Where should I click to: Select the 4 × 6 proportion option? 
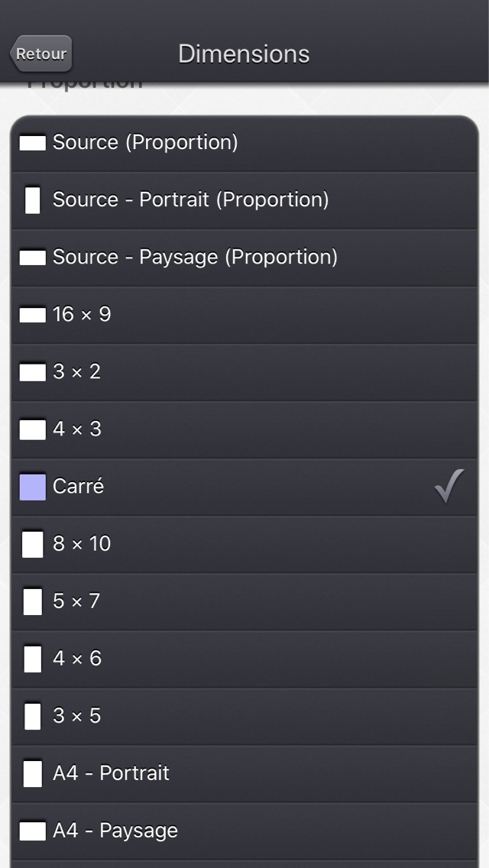tap(244, 659)
